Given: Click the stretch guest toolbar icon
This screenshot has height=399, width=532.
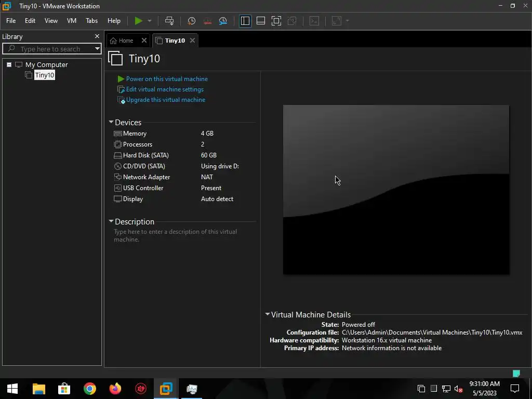Looking at the screenshot, I should point(337,21).
